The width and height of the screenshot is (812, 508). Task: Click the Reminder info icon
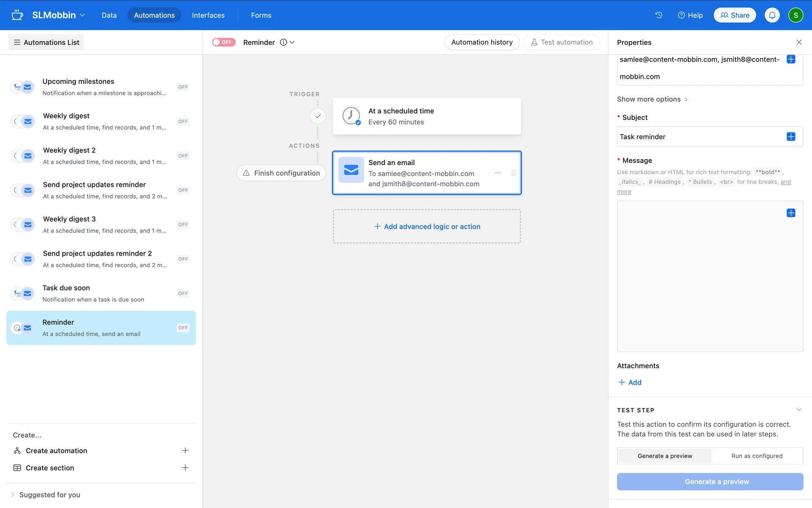click(283, 42)
